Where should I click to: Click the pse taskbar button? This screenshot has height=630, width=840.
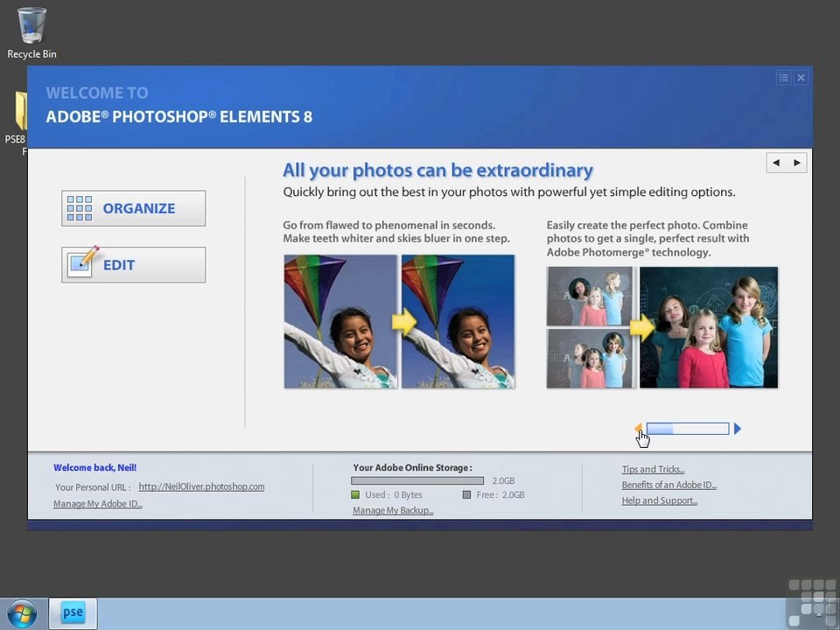click(73, 613)
